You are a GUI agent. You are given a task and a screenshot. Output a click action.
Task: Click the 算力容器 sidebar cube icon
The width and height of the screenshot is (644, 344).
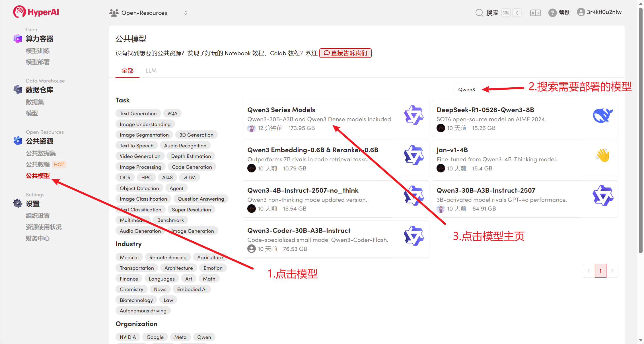(18, 38)
